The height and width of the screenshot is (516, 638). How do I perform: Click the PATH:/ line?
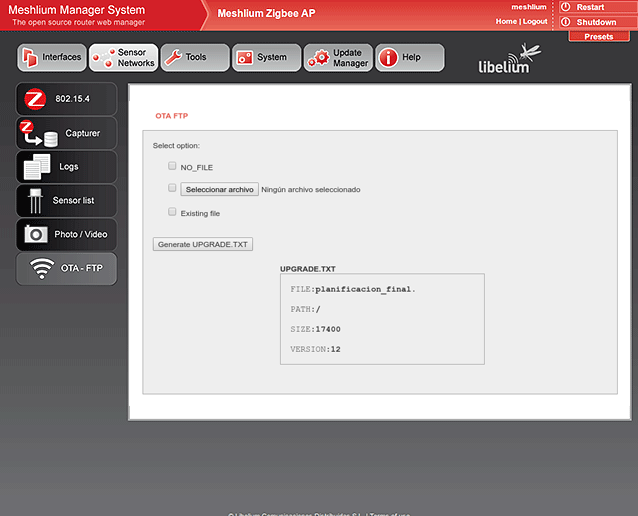[305, 309]
